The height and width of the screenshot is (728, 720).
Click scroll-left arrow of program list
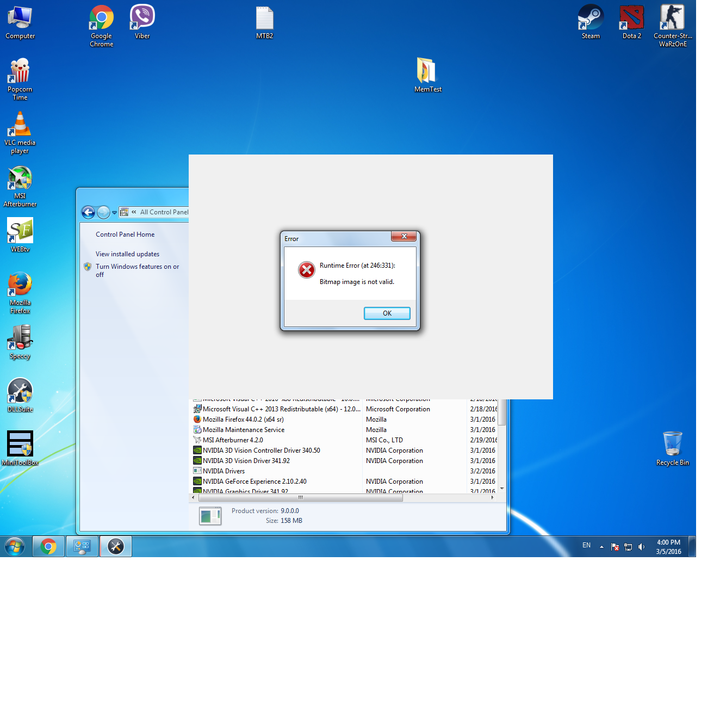[x=193, y=497]
